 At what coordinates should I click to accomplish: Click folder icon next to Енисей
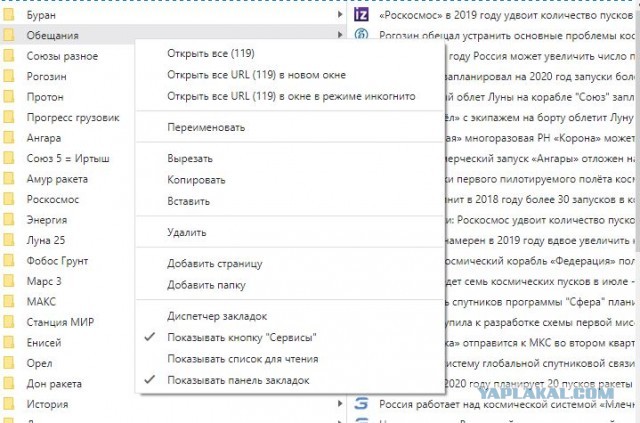[x=9, y=343]
